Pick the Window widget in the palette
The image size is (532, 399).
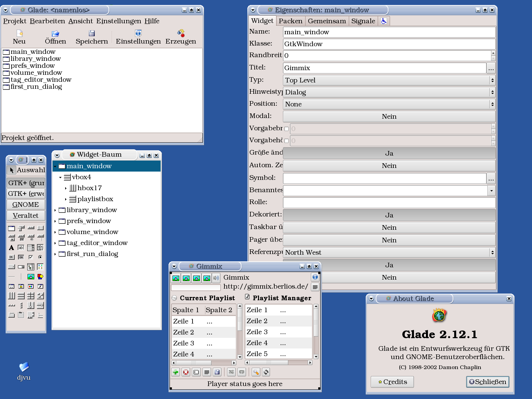(12, 228)
